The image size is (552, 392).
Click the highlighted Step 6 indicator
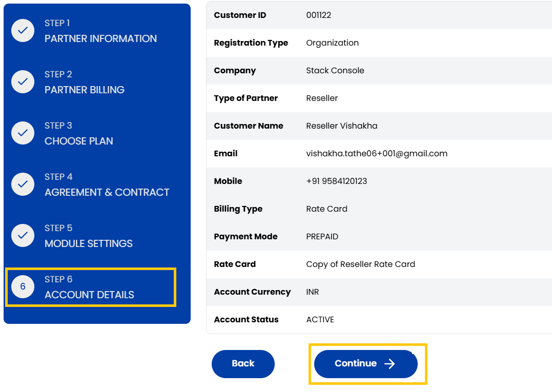(x=91, y=287)
